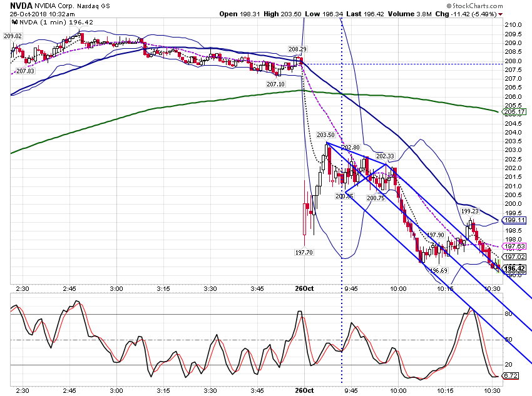532x396 pixels.
Task: Click the Low 196.34 value in the header
Action: point(324,14)
